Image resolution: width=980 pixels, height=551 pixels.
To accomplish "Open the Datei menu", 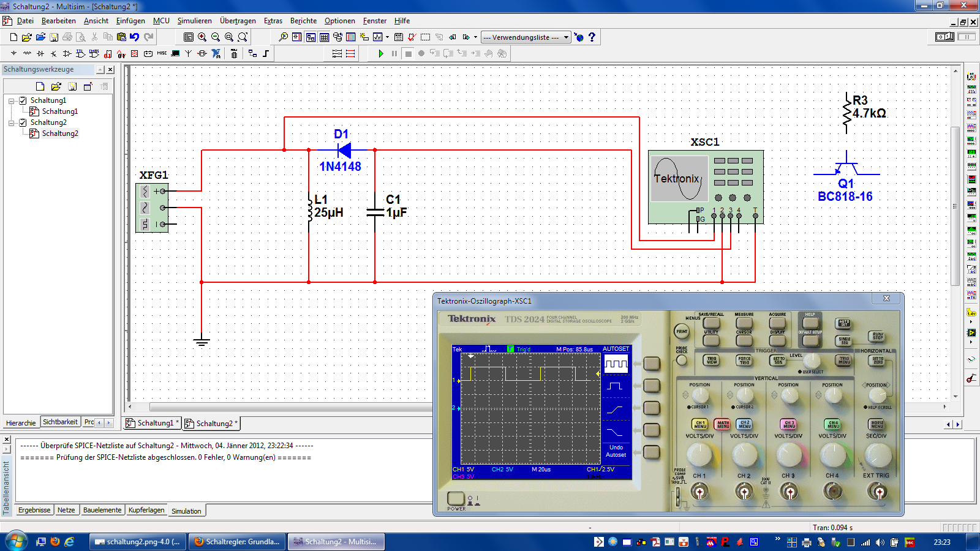I will [x=25, y=21].
